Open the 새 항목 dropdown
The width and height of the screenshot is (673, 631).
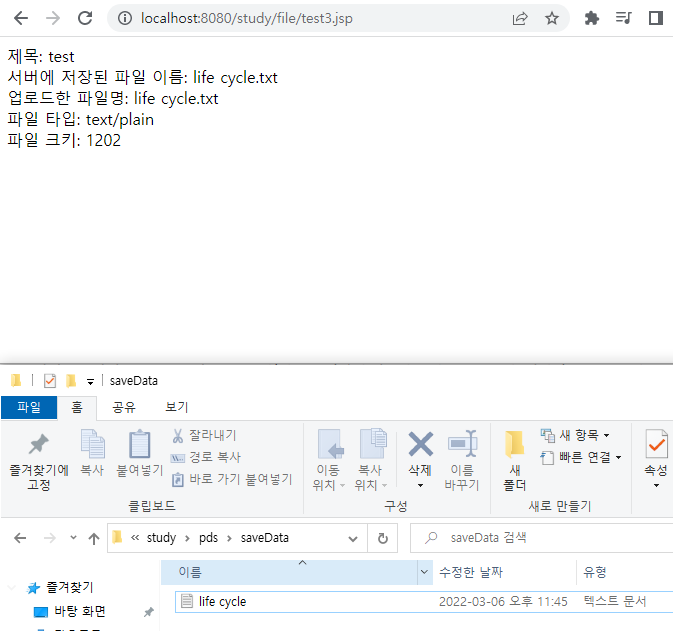click(575, 435)
